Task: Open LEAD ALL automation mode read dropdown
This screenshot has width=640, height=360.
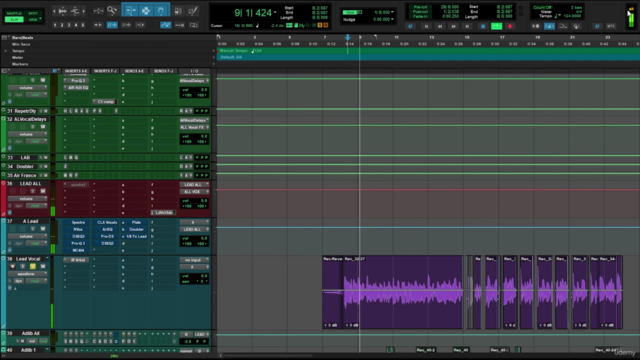Action: pos(37,206)
